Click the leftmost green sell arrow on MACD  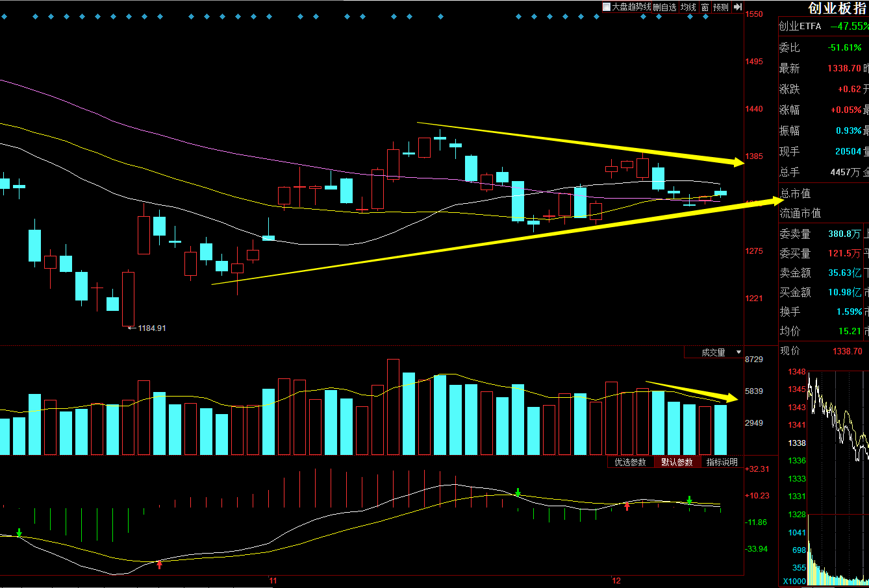tap(19, 533)
